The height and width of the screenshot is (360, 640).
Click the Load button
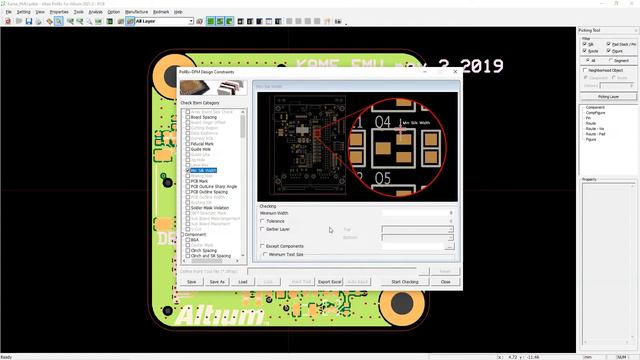pos(243,282)
